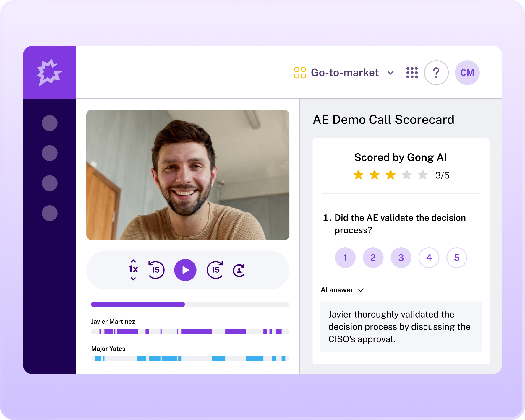Decrease playback speed below 1x
The width and height of the screenshot is (525, 420).
(x=133, y=279)
